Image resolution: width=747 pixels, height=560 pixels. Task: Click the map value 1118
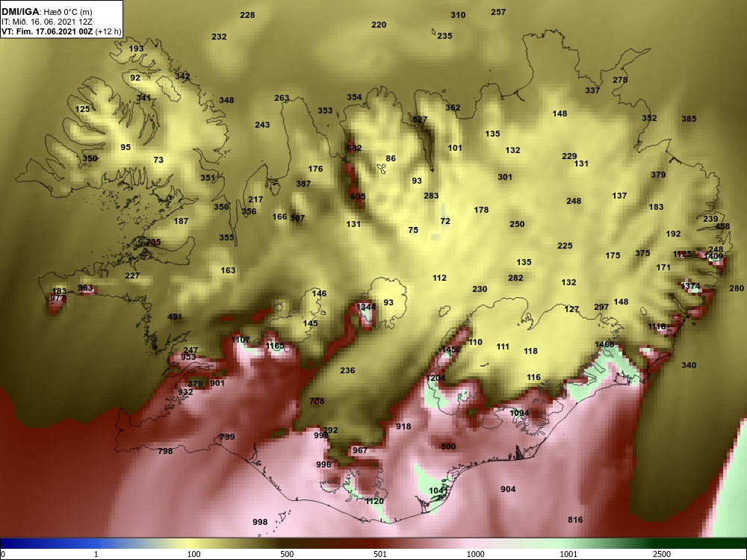(657, 326)
